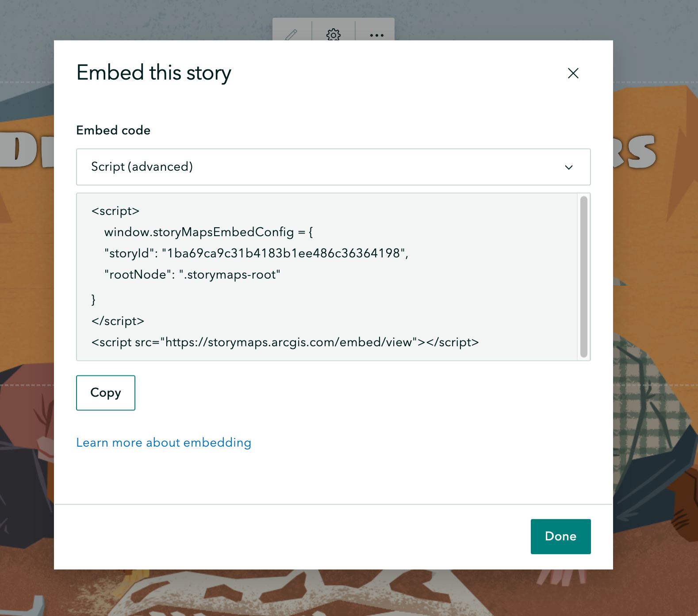Click the embed code box scrollbar

click(x=583, y=276)
